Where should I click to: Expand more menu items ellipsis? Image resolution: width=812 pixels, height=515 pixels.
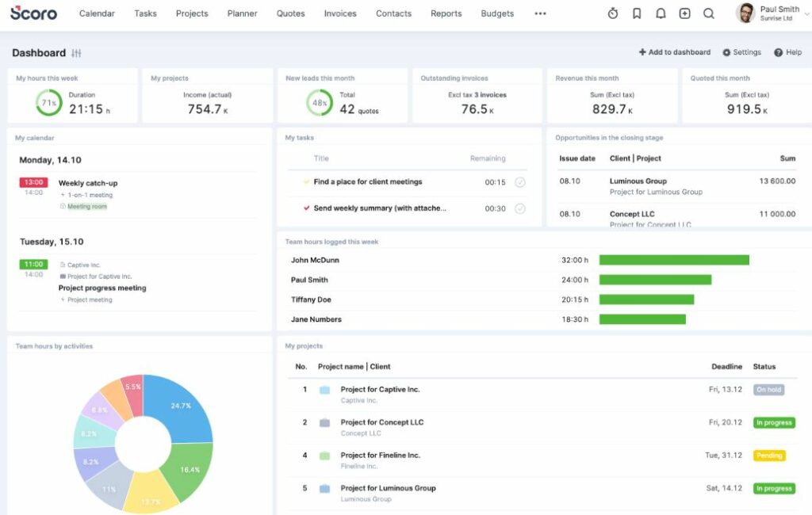click(x=540, y=13)
